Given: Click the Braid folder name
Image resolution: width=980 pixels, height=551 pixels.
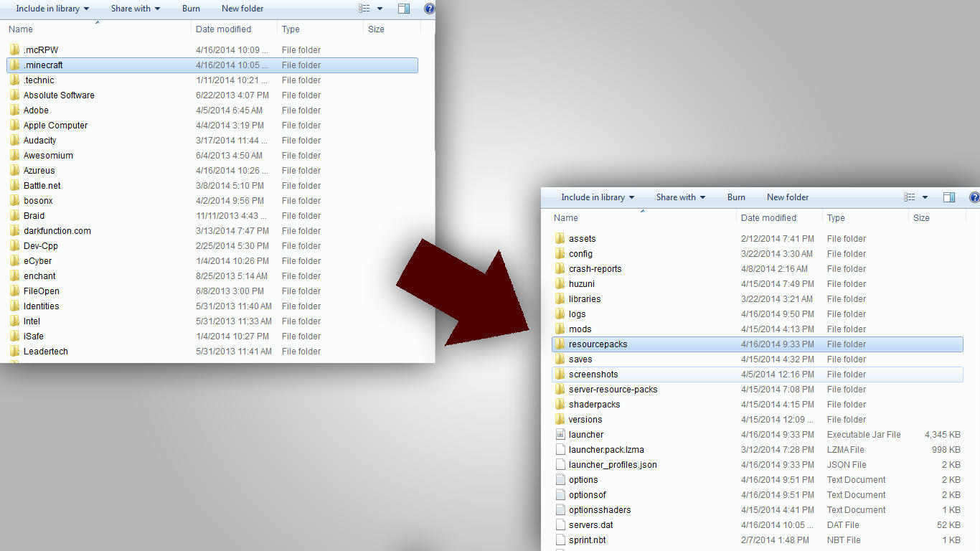Looking at the screenshot, I should (34, 215).
